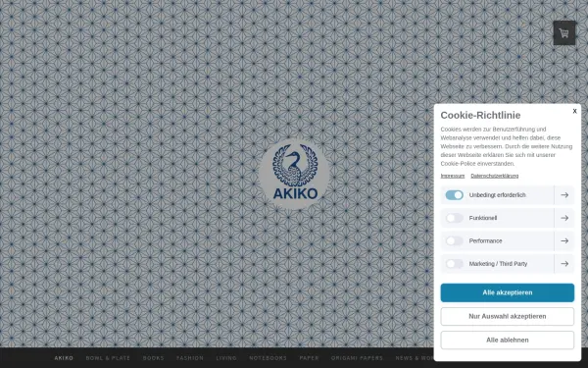Screen dimensions: 588x368
Task: Click the AKIKO crane logo
Action: point(294,174)
